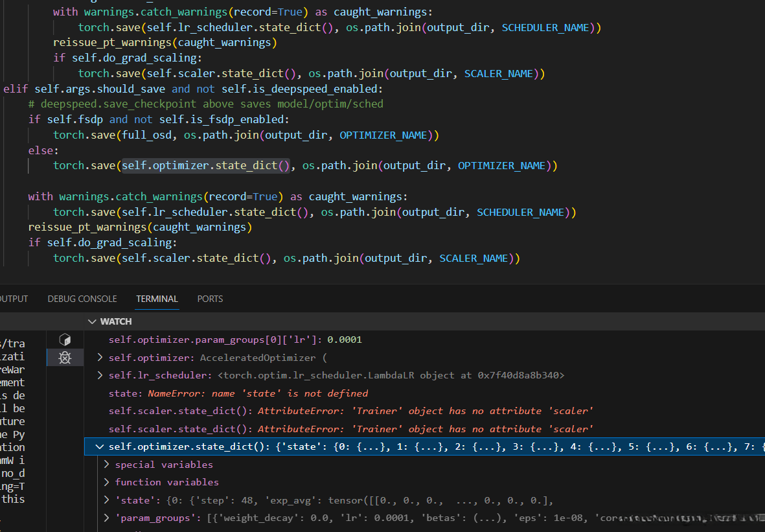Select second self.scaler.state_dict() AttributeError entry

[x=351, y=429]
